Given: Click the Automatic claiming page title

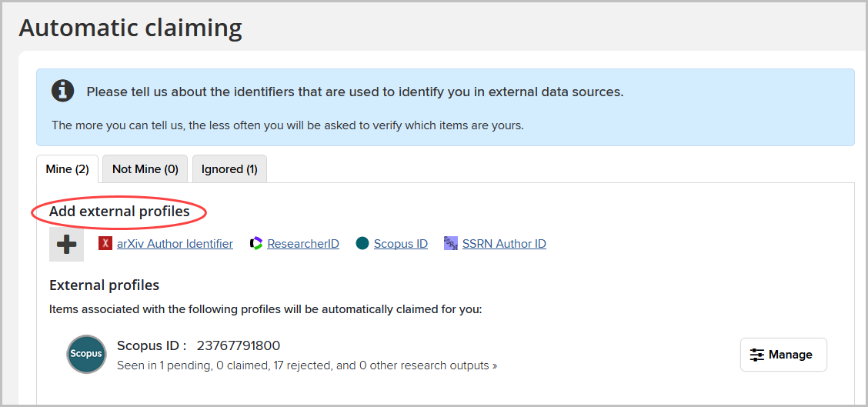Looking at the screenshot, I should [x=130, y=28].
